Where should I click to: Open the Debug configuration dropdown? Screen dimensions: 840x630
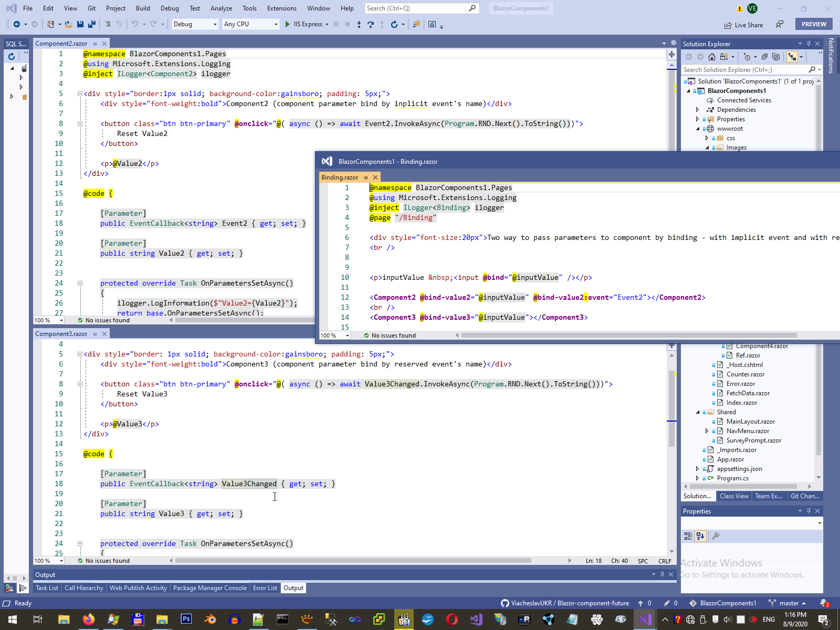coord(195,24)
